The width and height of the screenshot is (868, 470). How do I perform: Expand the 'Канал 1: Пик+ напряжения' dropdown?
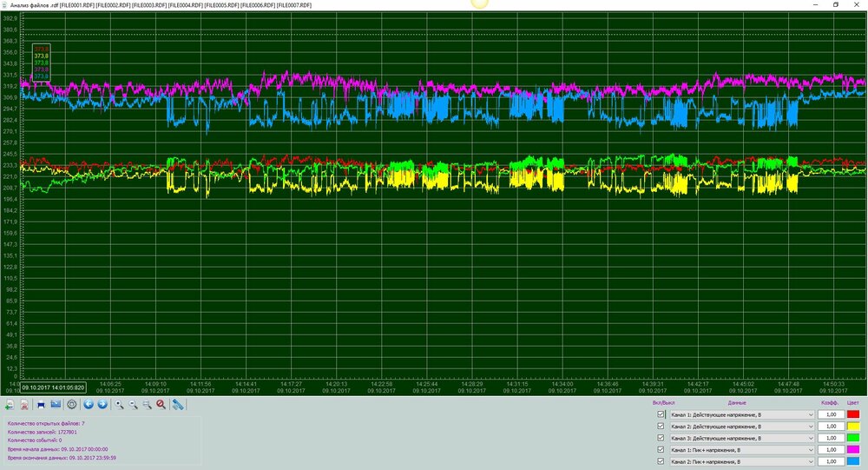[x=811, y=450]
